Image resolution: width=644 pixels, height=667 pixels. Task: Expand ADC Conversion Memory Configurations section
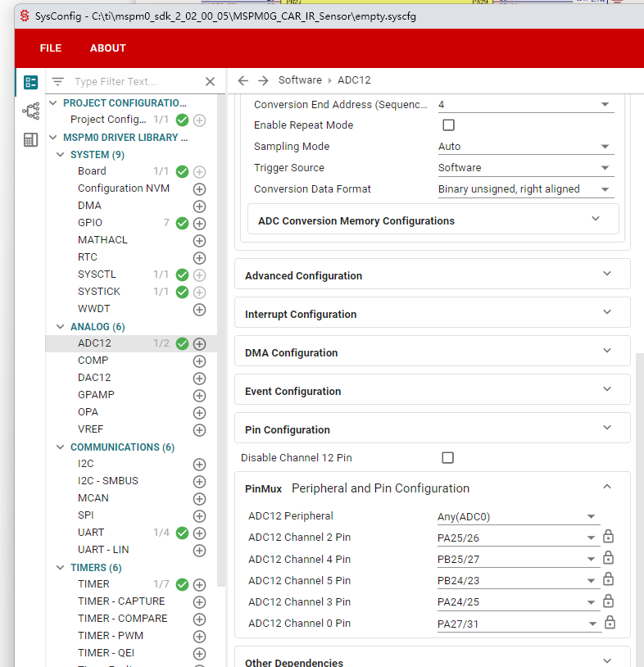433,220
